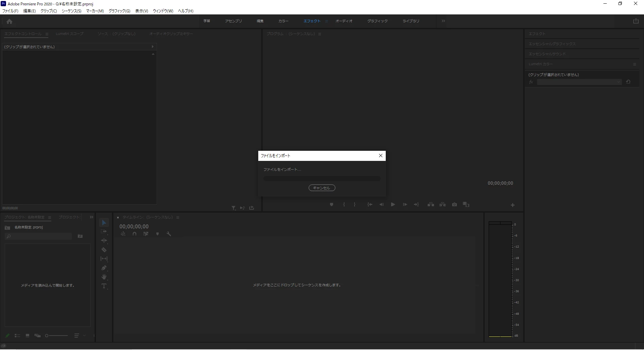Viewport: 644px width, 350px height.
Task: Select the Track Select Forward tool
Action: [x=104, y=232]
